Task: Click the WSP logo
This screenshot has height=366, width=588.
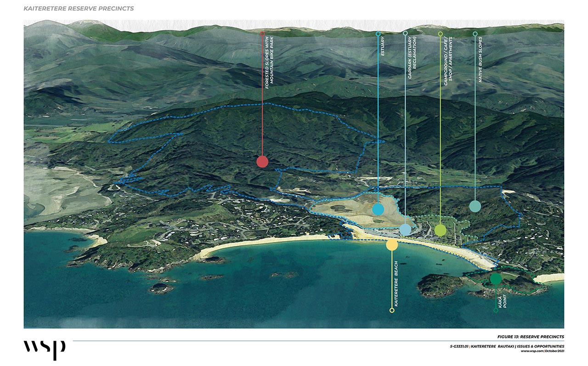Action: click(45, 349)
